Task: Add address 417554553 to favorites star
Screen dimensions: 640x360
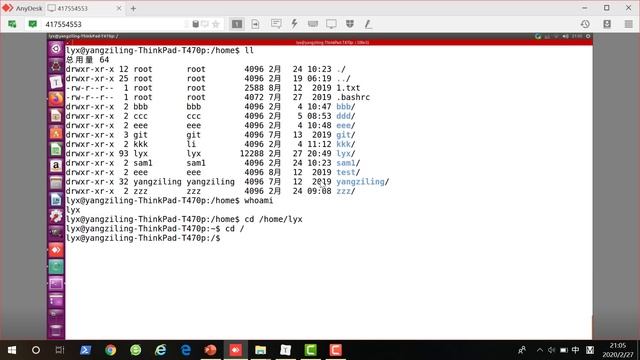Action: click(216, 24)
